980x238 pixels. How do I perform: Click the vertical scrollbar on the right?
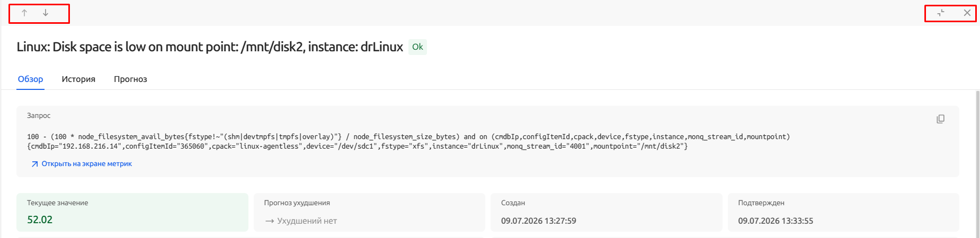(x=977, y=164)
